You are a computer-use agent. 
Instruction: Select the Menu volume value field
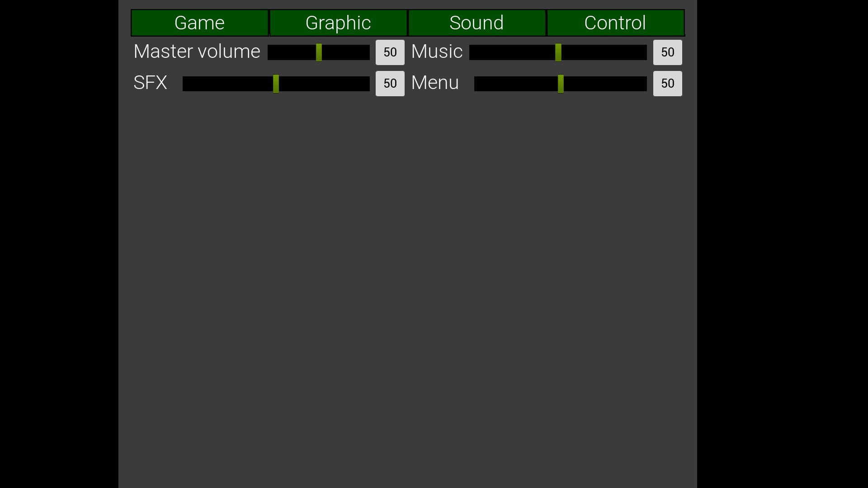tap(667, 84)
